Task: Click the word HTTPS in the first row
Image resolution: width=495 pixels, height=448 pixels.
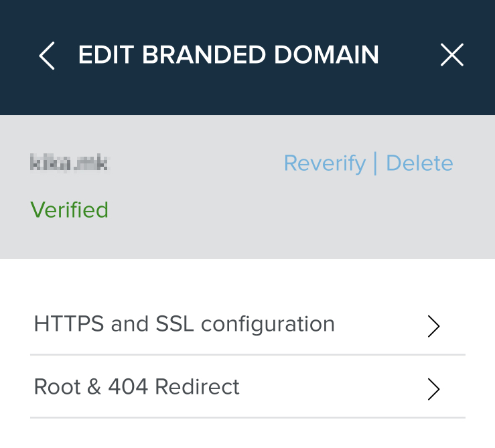Action: click(x=70, y=324)
